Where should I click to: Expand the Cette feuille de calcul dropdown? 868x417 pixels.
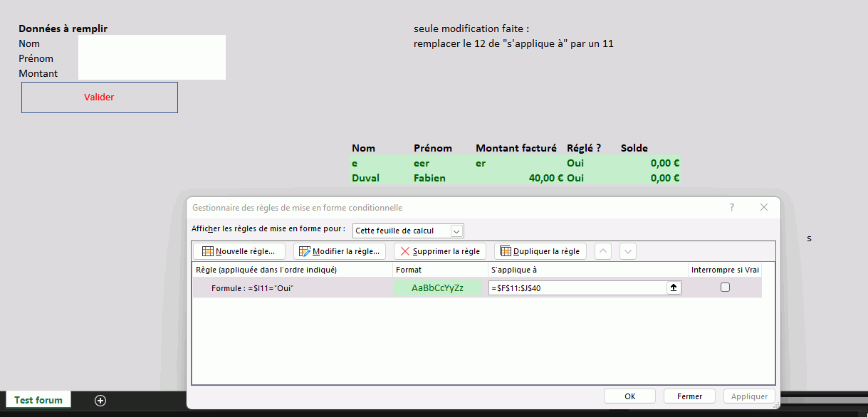point(456,231)
